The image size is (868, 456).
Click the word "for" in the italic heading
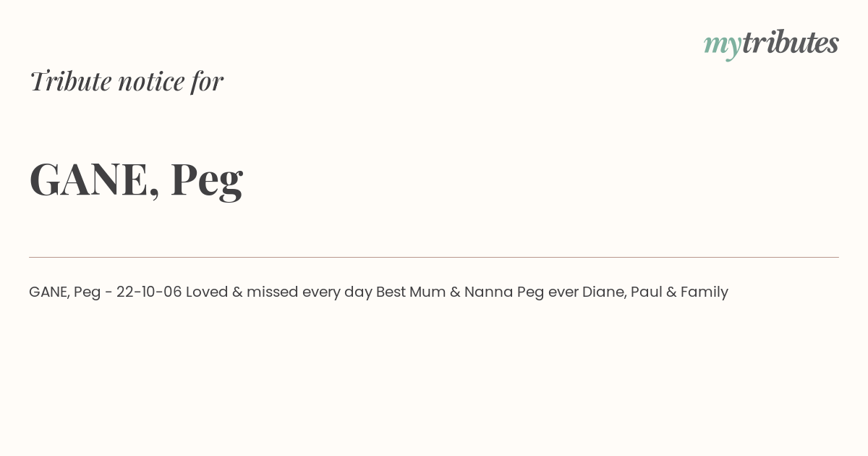point(208,81)
